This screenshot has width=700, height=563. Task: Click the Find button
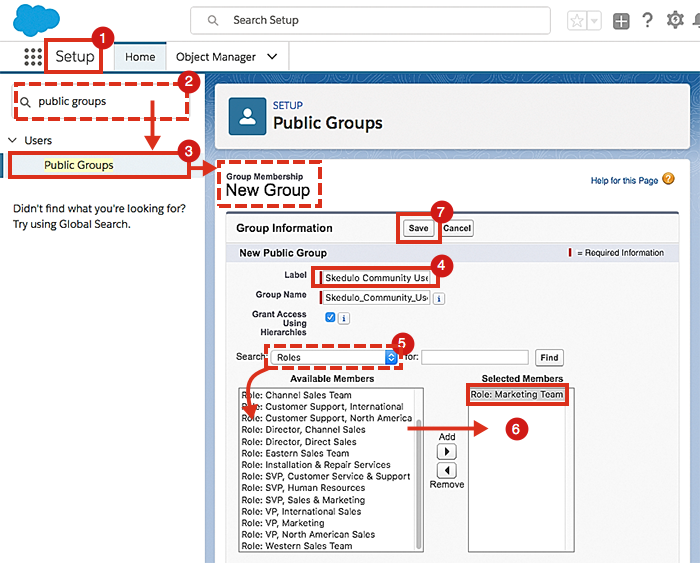pyautogui.click(x=549, y=357)
